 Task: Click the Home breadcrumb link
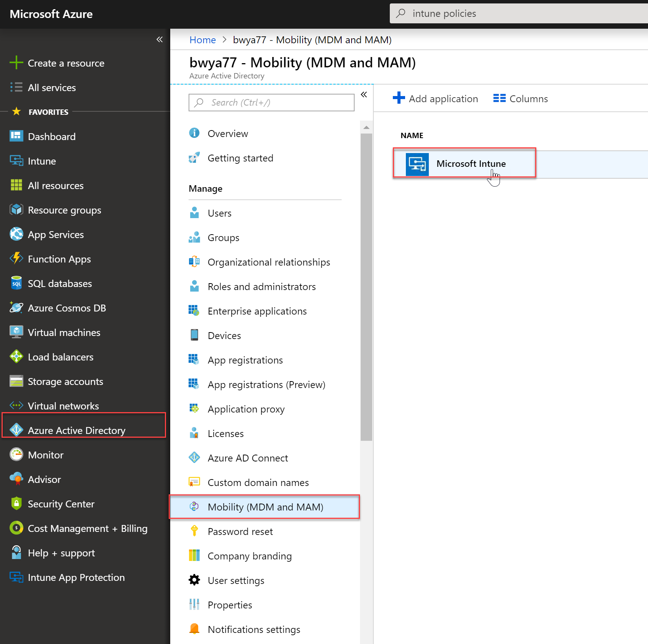[x=202, y=40]
